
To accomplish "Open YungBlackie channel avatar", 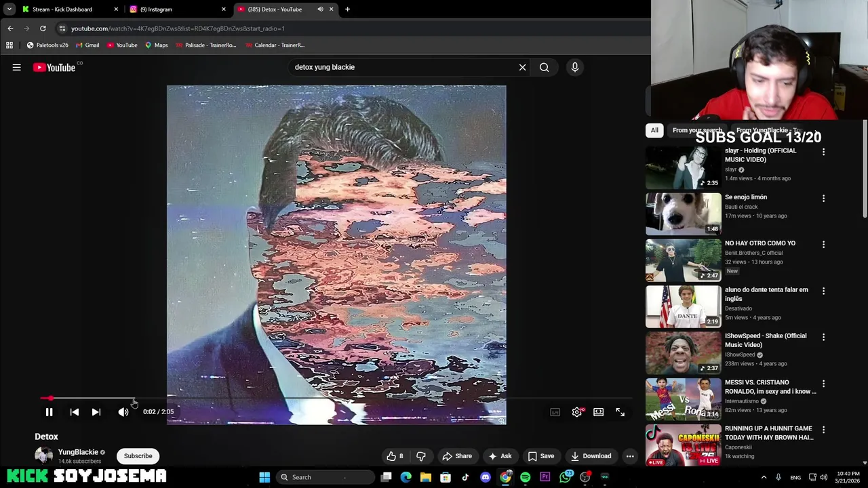I will [x=44, y=455].
